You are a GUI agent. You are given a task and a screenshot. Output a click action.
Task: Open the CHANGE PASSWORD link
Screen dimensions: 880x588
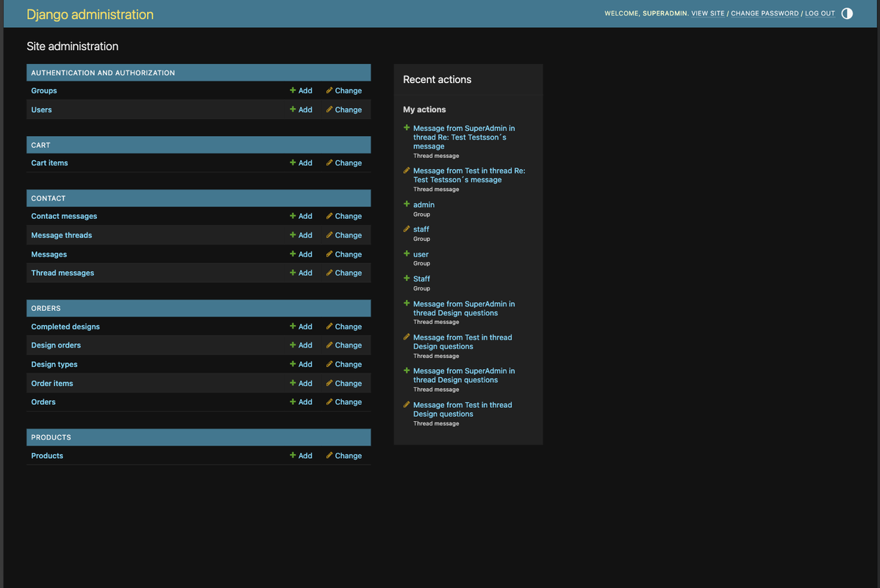tap(765, 13)
